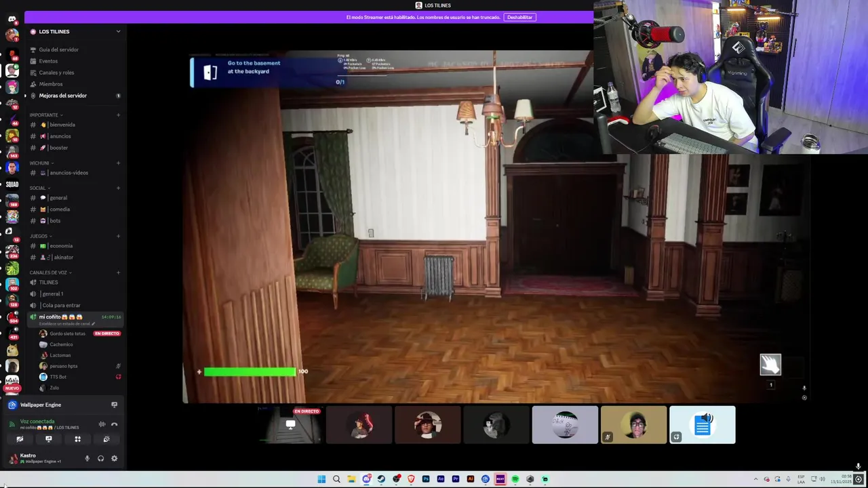Add a channel to the IMPORTANTE category
The height and width of the screenshot is (488, 868).
click(x=118, y=115)
